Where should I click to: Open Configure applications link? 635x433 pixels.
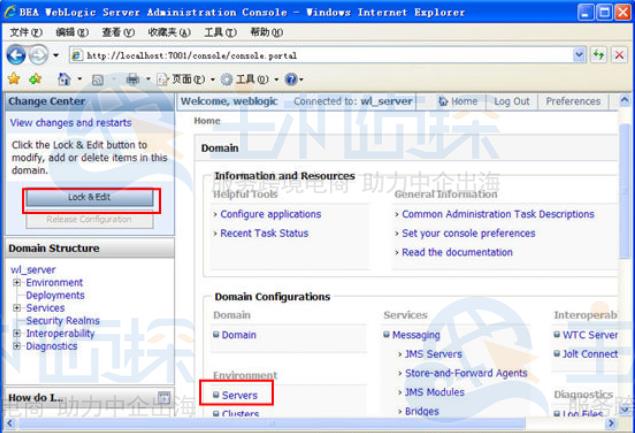pyautogui.click(x=271, y=214)
